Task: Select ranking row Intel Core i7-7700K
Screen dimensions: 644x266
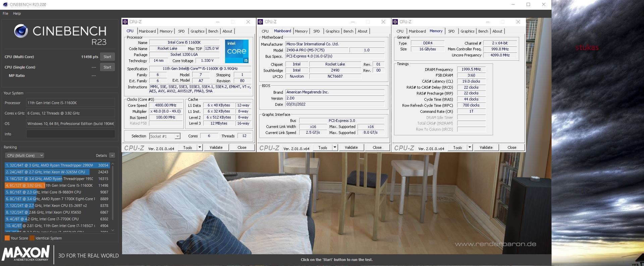Action: 57,219
